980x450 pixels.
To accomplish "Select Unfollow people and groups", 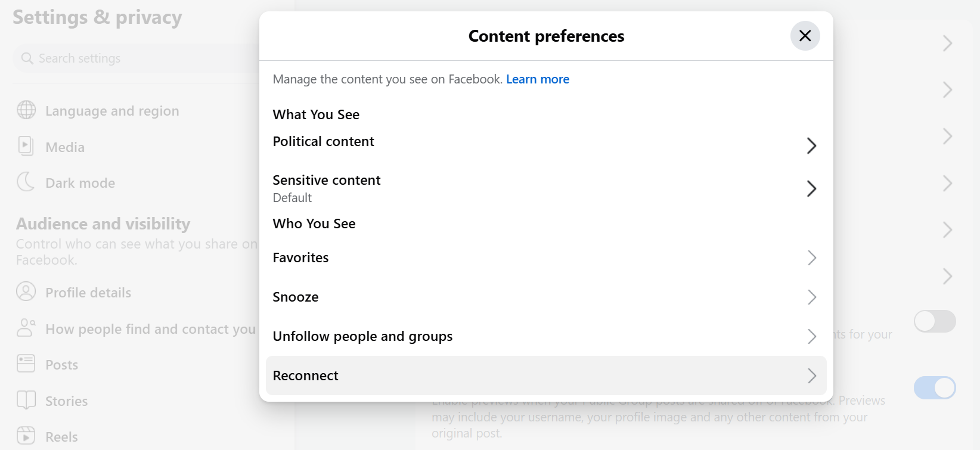I will (x=362, y=336).
